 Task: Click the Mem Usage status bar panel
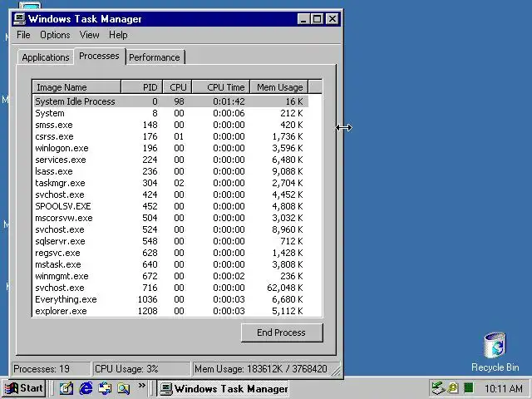[x=261, y=369]
